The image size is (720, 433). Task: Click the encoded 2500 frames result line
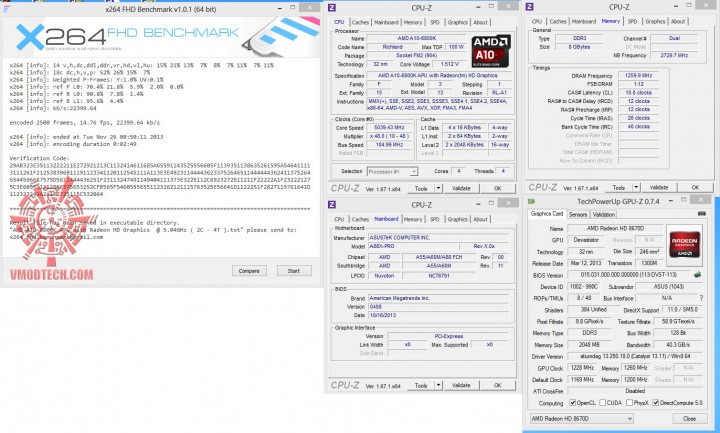pyautogui.click(x=84, y=123)
